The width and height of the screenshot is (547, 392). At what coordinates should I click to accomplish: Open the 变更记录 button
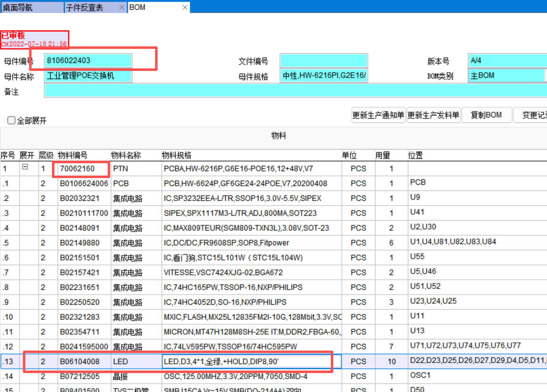coord(533,115)
